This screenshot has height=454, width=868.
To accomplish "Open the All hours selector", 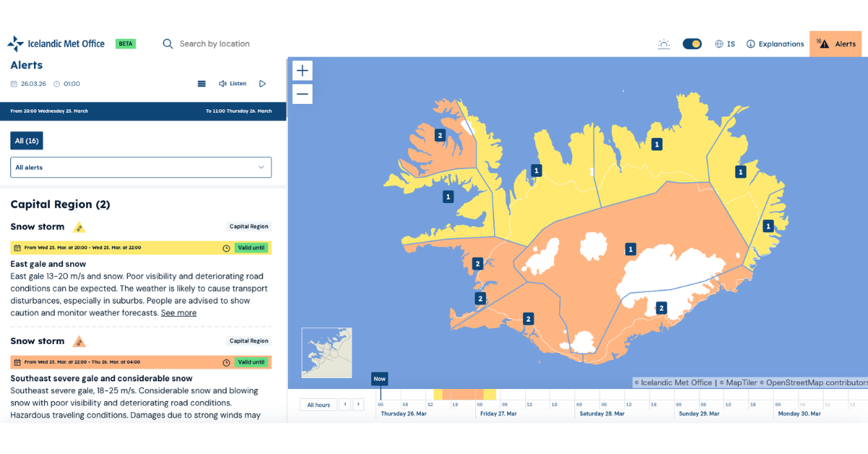I will click(318, 405).
